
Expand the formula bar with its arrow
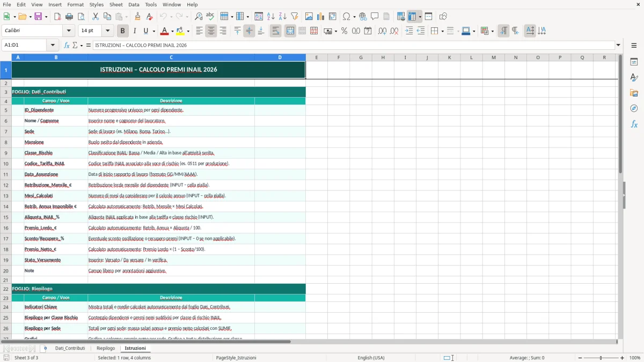(618, 45)
